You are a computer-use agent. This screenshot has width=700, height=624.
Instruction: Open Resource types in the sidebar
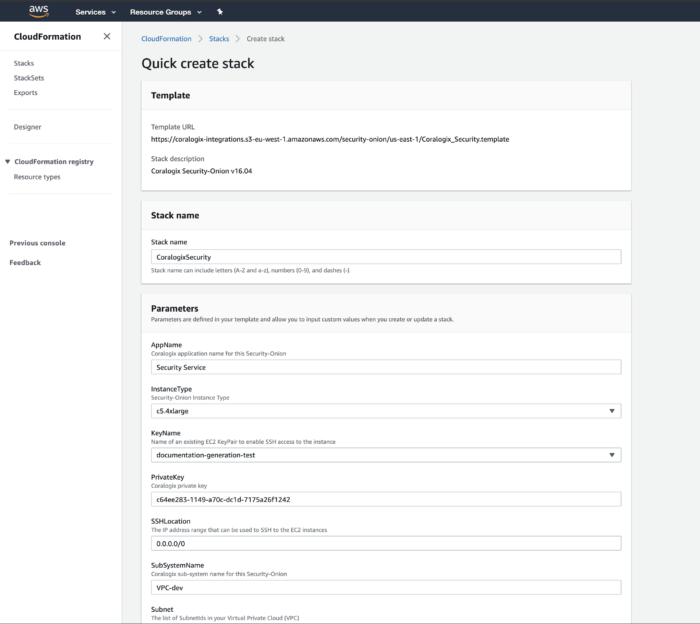tap(37, 177)
